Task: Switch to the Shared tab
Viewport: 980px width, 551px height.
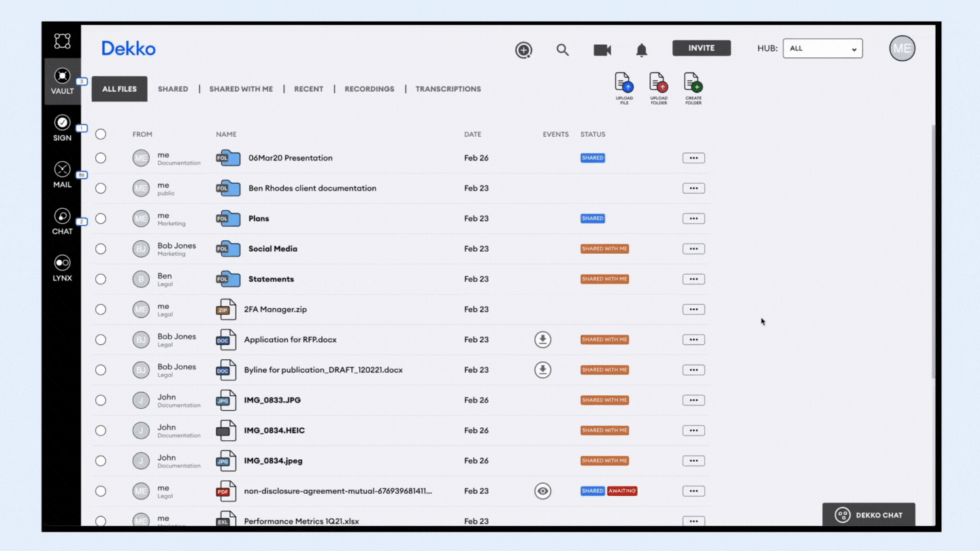Action: click(173, 89)
